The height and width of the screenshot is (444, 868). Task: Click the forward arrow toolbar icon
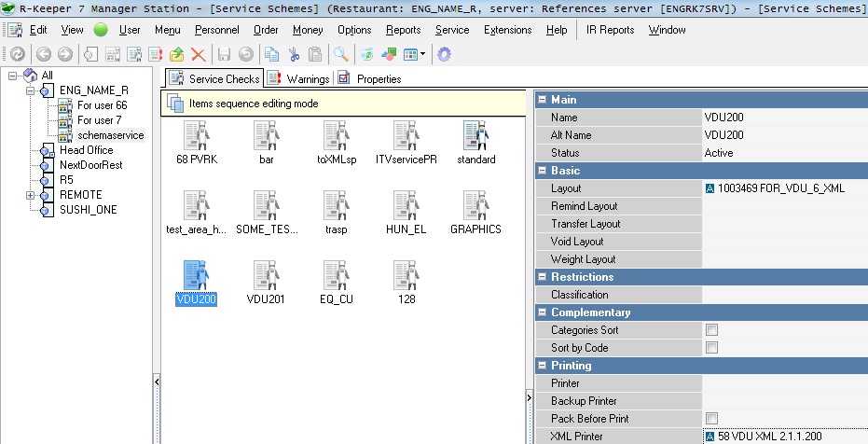(x=64, y=54)
